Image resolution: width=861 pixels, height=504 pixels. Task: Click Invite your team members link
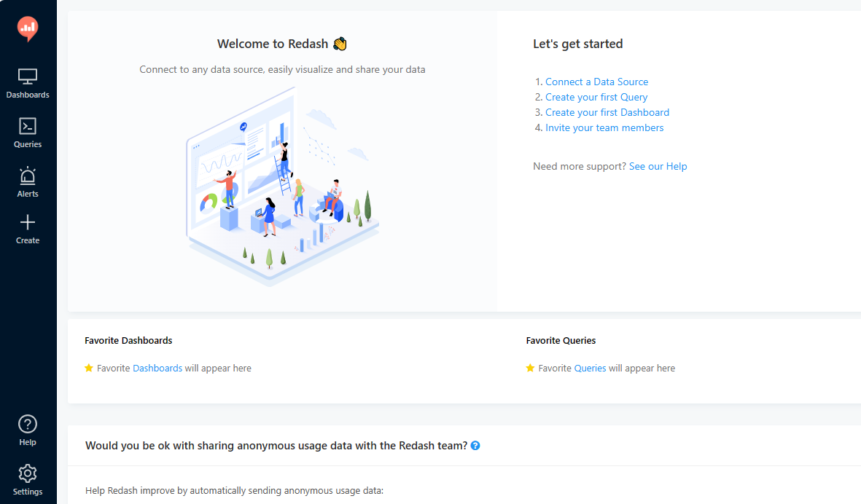604,127
